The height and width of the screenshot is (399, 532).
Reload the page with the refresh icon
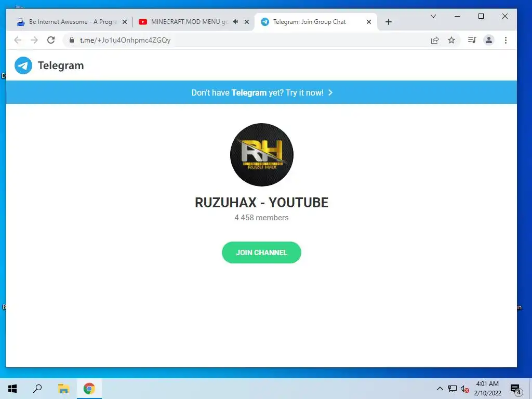pos(51,40)
